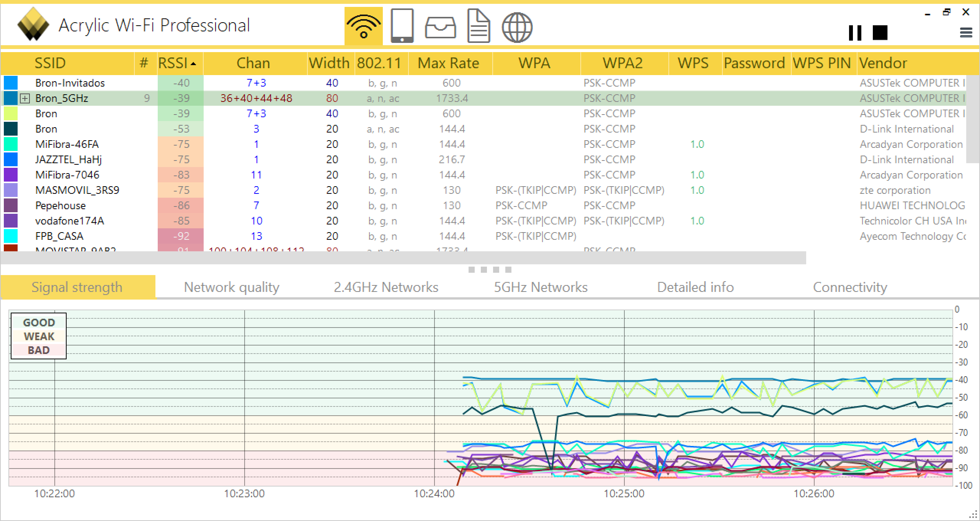Toggle the FPB_CASA cyan color box
Viewport: 980px width, 521px height.
click(11, 236)
